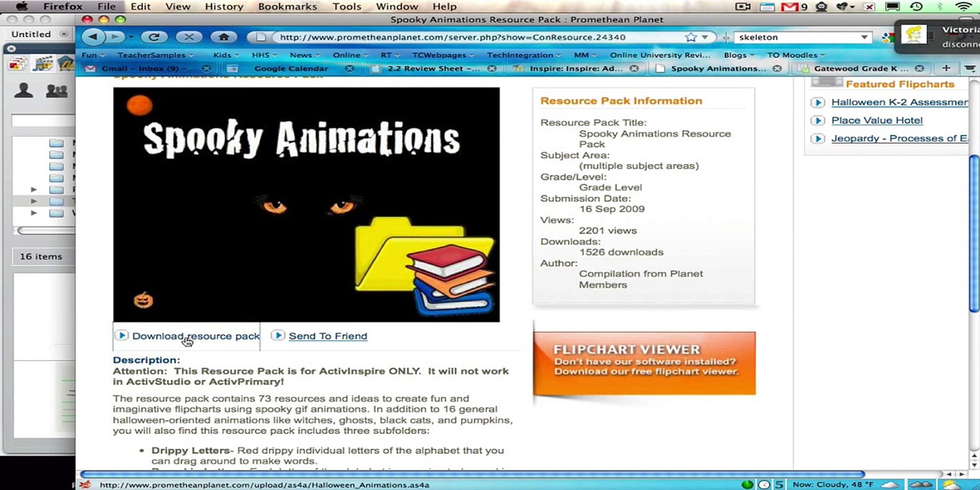Close the Gmail Inbox tab
The image size is (980, 490).
coord(206,68)
